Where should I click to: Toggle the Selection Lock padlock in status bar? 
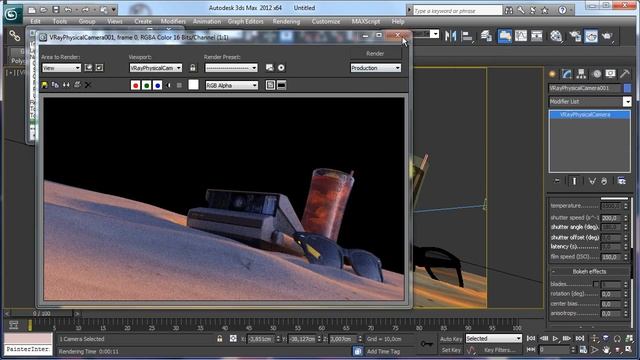(220, 339)
